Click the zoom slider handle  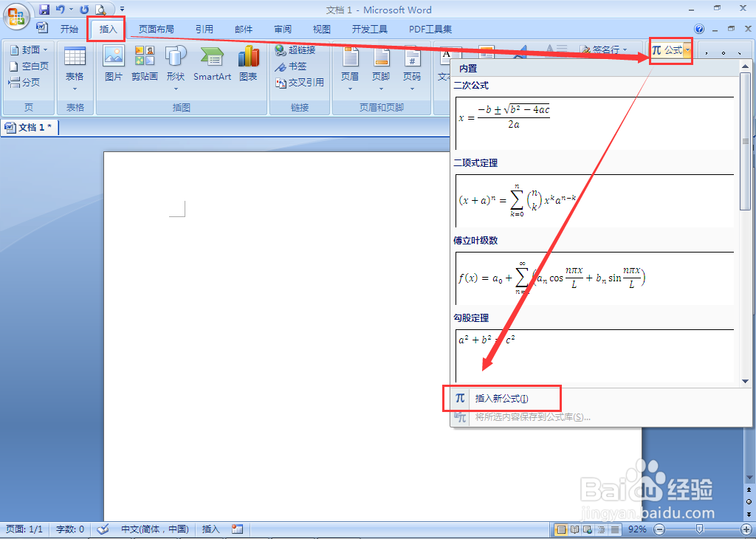[700, 529]
